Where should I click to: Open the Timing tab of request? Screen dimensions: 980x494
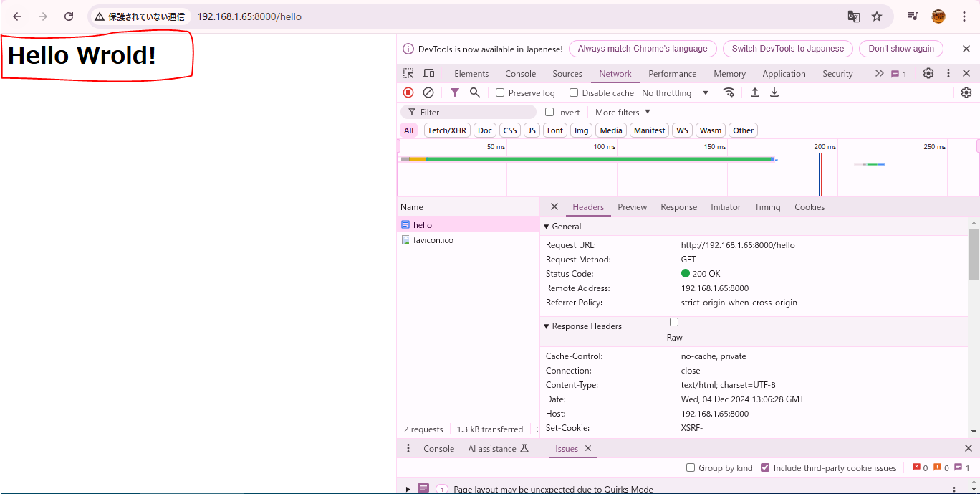767,206
